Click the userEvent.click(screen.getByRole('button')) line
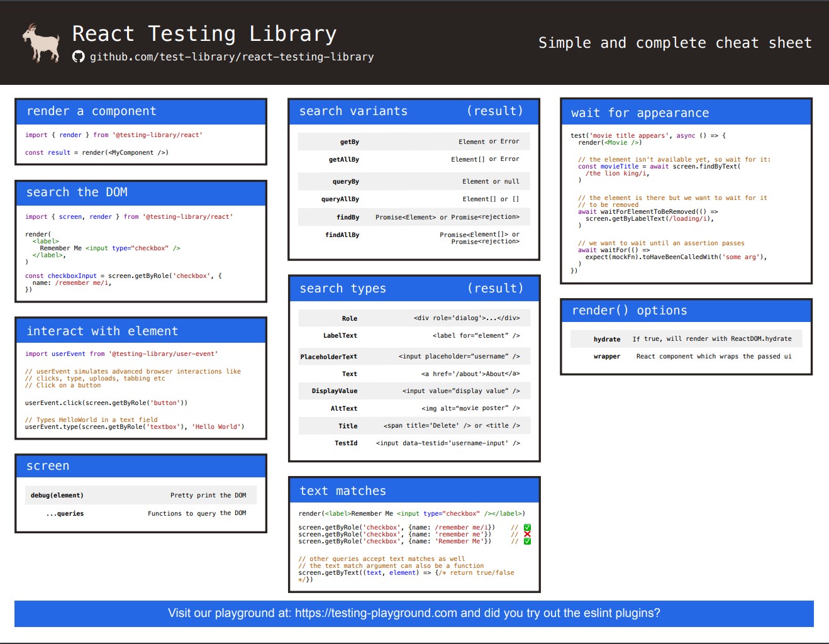Viewport: 829px width, 644px height. (x=106, y=403)
